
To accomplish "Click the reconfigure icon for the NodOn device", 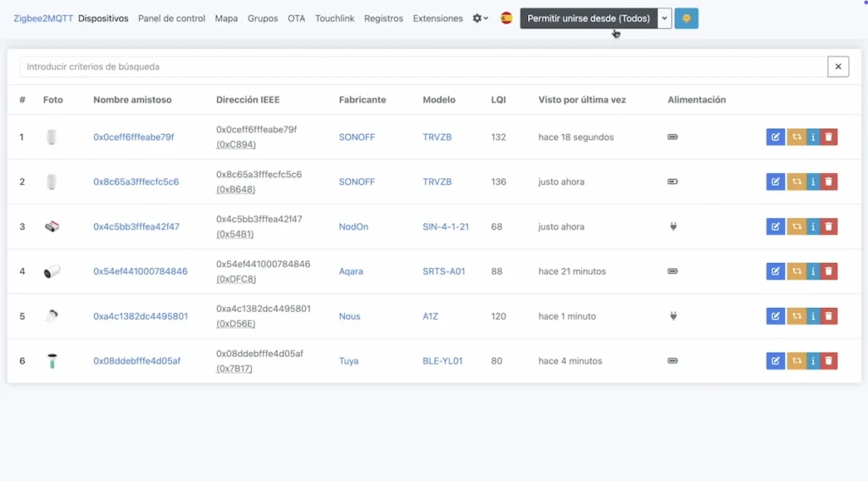I will pyautogui.click(x=796, y=227).
